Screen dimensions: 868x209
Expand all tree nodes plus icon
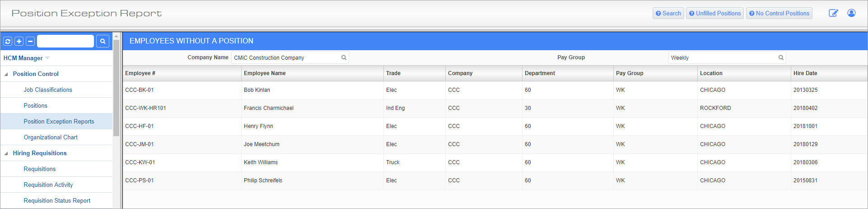point(19,41)
